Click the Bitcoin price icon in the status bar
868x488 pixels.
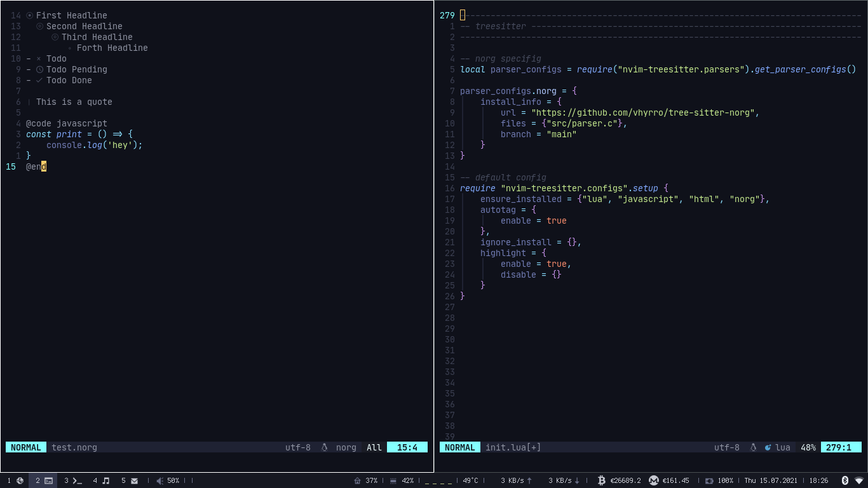coord(602,480)
